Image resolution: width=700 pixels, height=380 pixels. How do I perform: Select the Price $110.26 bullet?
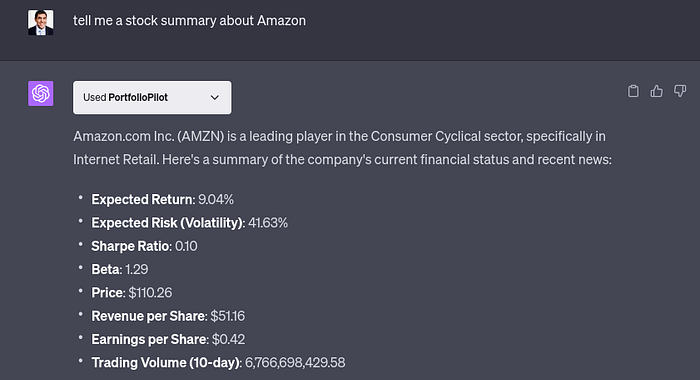(x=132, y=292)
